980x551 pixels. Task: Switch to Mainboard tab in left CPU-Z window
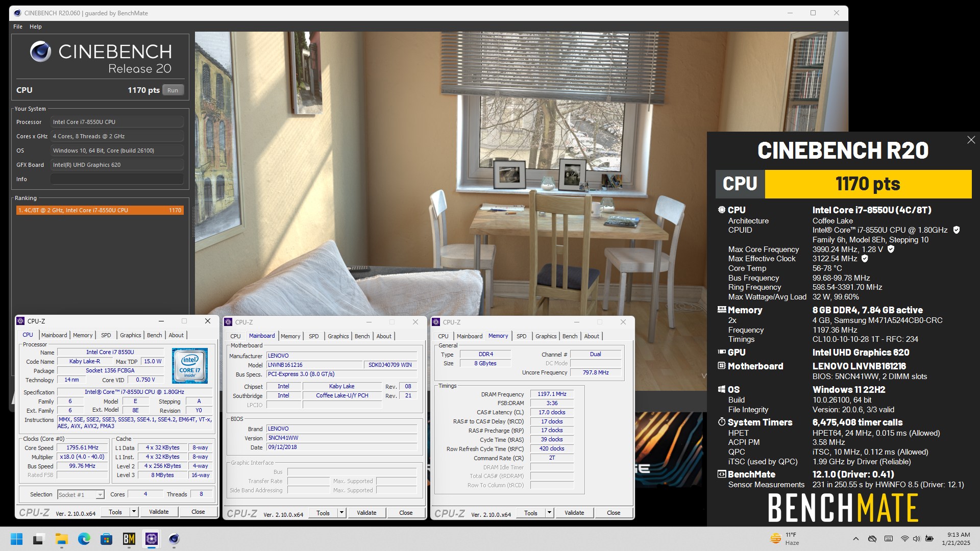[54, 335]
